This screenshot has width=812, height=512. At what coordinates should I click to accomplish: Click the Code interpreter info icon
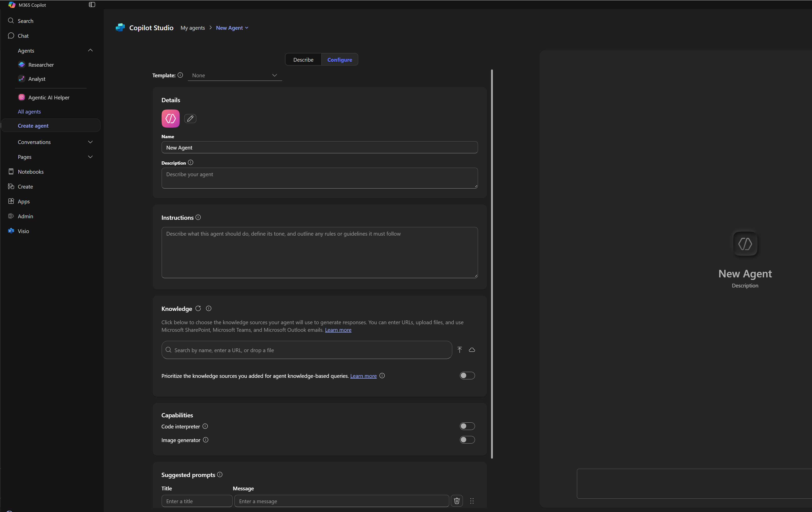click(x=205, y=426)
